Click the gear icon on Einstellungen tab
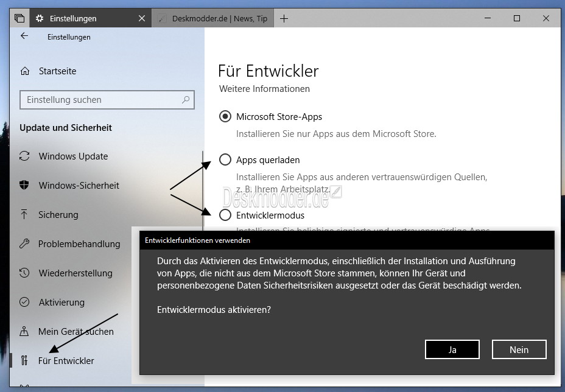Viewport: 565px width, 392px height. pyautogui.click(x=40, y=18)
